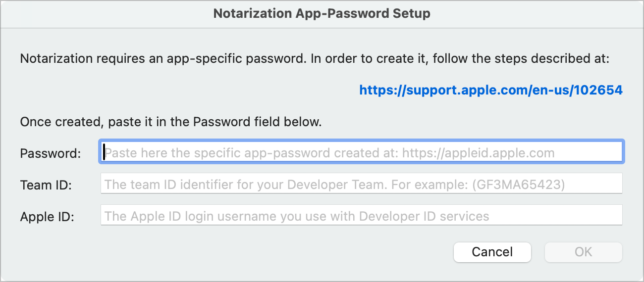644x282 pixels.
Task: Open the support.apple.com/en-us/102654 link
Action: 490,90
